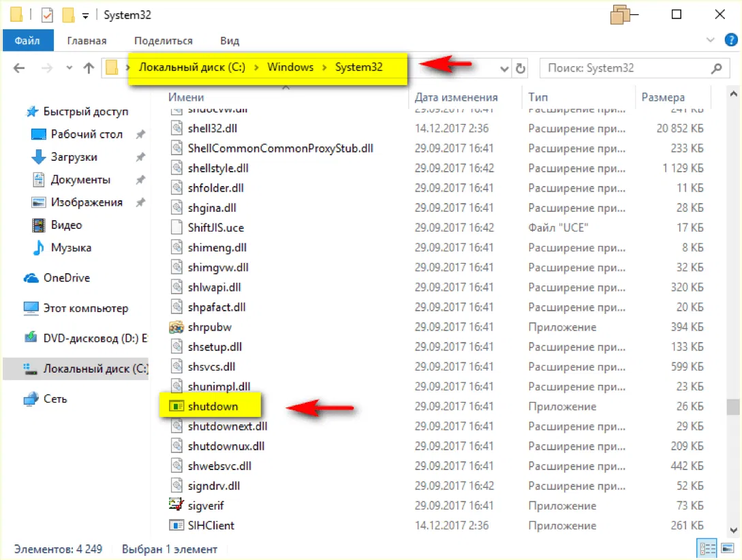This screenshot has height=560, width=742.
Task: Switch to the Главная tab
Action: click(87, 41)
